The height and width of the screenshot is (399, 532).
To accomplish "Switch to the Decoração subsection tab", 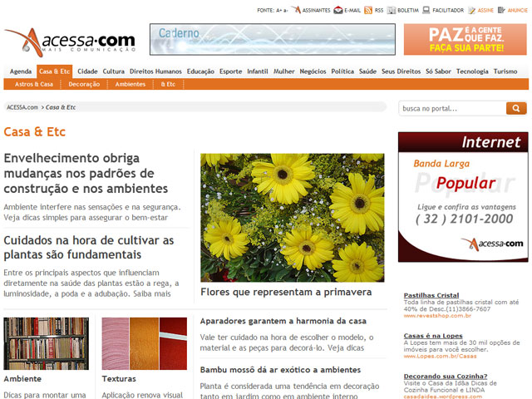I will [x=84, y=84].
